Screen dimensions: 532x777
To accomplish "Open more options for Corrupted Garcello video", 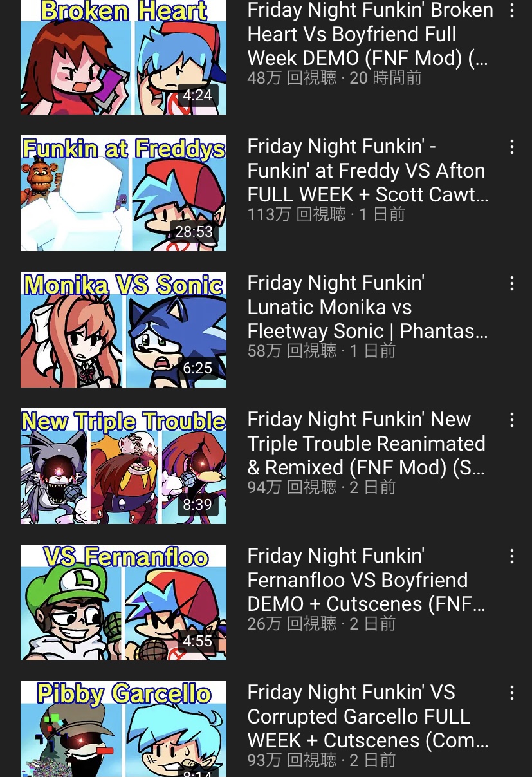I will (512, 693).
